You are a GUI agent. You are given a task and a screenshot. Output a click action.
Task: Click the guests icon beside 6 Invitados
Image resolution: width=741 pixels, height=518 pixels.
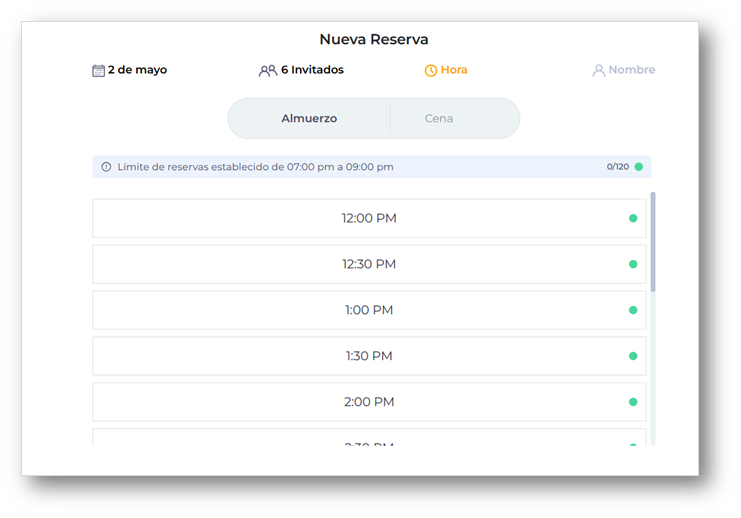point(267,71)
